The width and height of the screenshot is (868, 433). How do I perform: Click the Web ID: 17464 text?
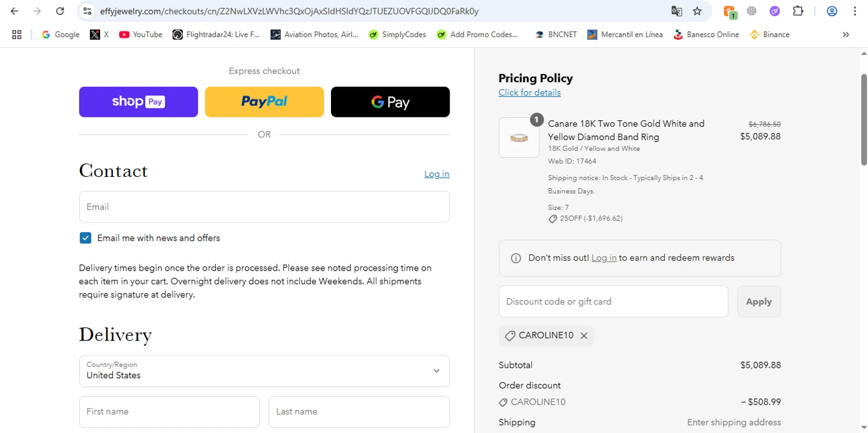coord(572,161)
